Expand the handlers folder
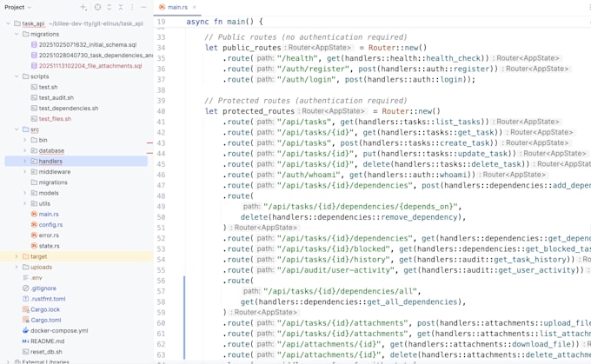 click(24, 161)
